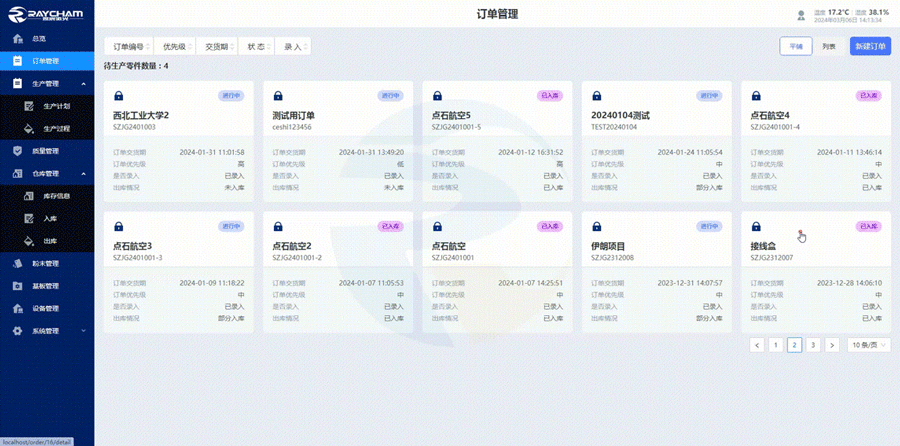Open the 10条/页 page size dropdown
Image resolution: width=900 pixels, height=446 pixels.
pyautogui.click(x=868, y=345)
